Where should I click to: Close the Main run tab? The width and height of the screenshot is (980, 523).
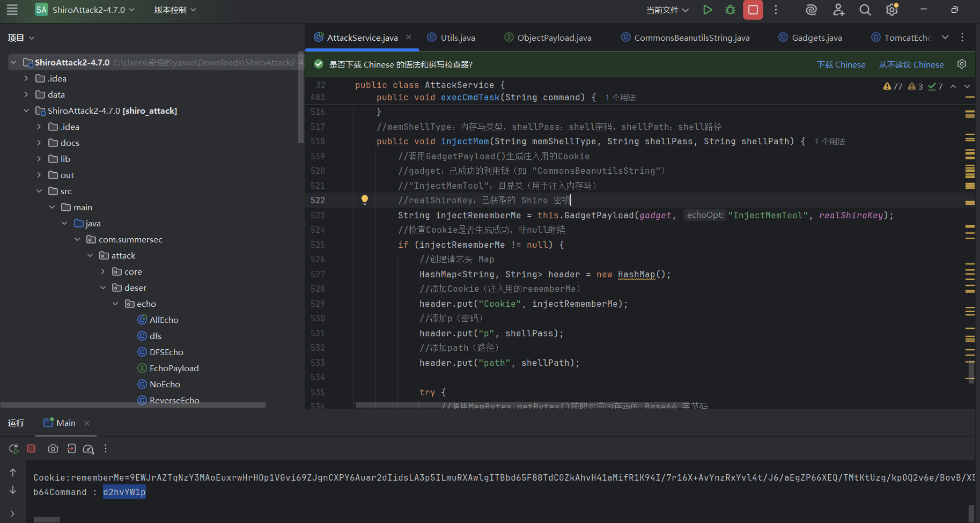[87, 423]
